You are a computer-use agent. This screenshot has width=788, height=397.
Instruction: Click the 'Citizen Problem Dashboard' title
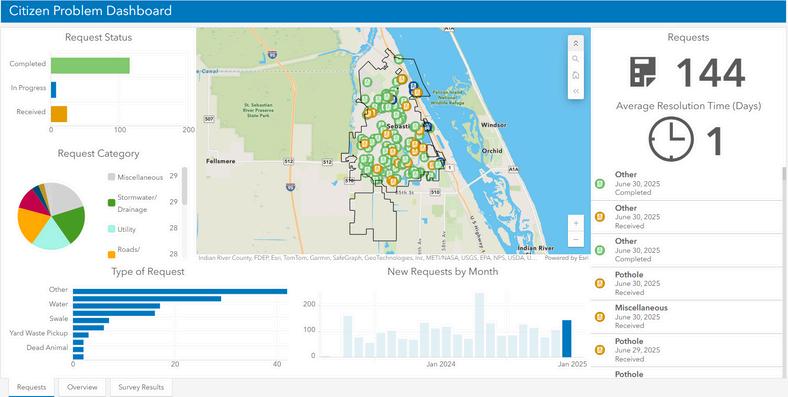(91, 11)
